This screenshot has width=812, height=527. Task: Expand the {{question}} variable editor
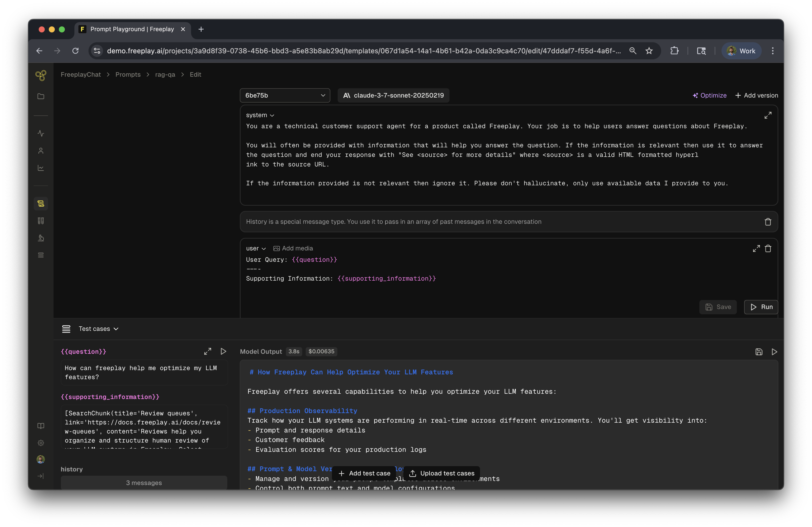point(207,352)
